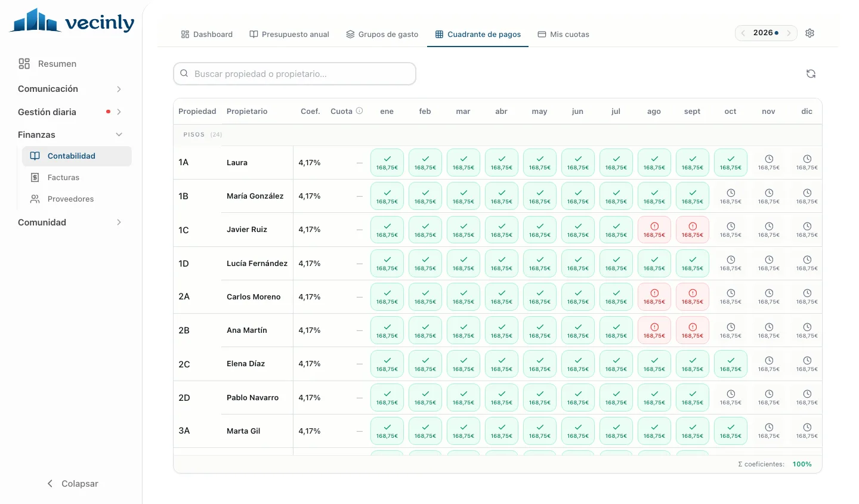
Task: Open the Grupos de gasto tab
Action: (x=382, y=35)
